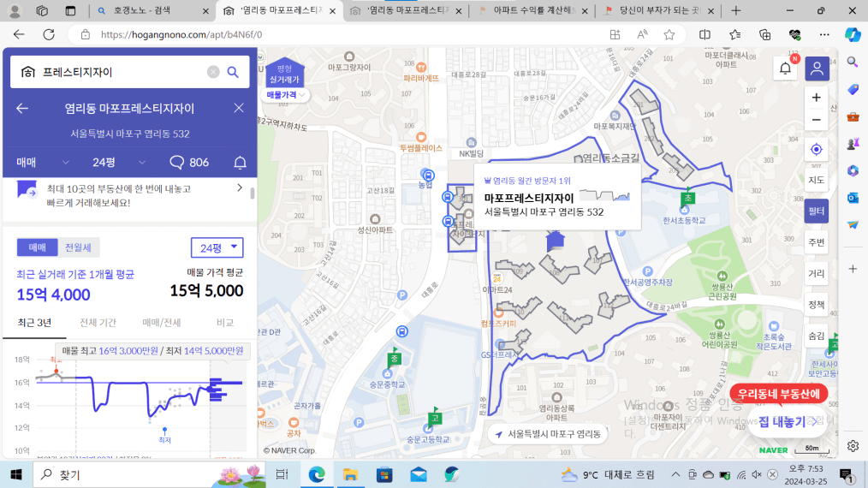The image size is (868, 488).
Task: Open the browser settings and more menu
Action: pyautogui.click(x=824, y=34)
